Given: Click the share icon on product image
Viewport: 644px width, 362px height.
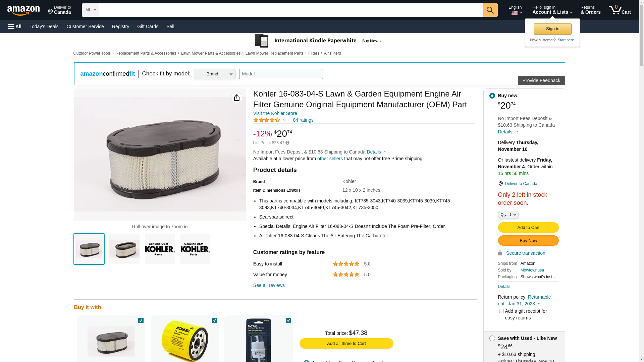Looking at the screenshot, I should (237, 98).
